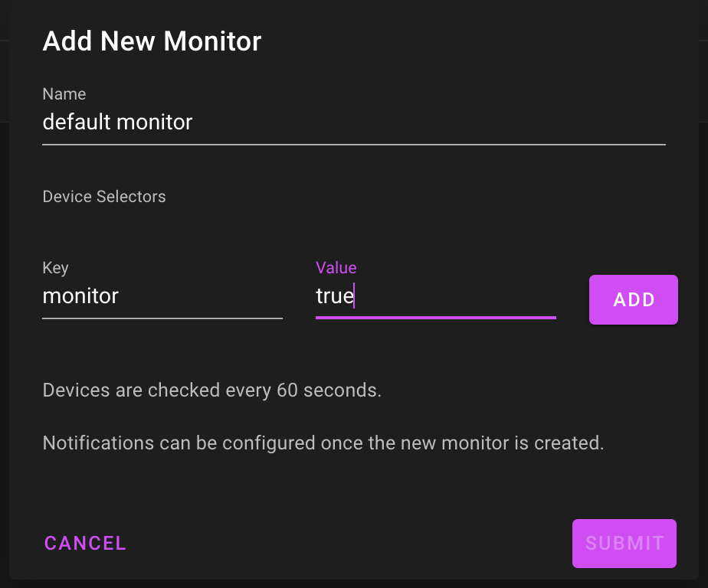Click the 'Key' field label
The image size is (708, 588).
click(55, 268)
